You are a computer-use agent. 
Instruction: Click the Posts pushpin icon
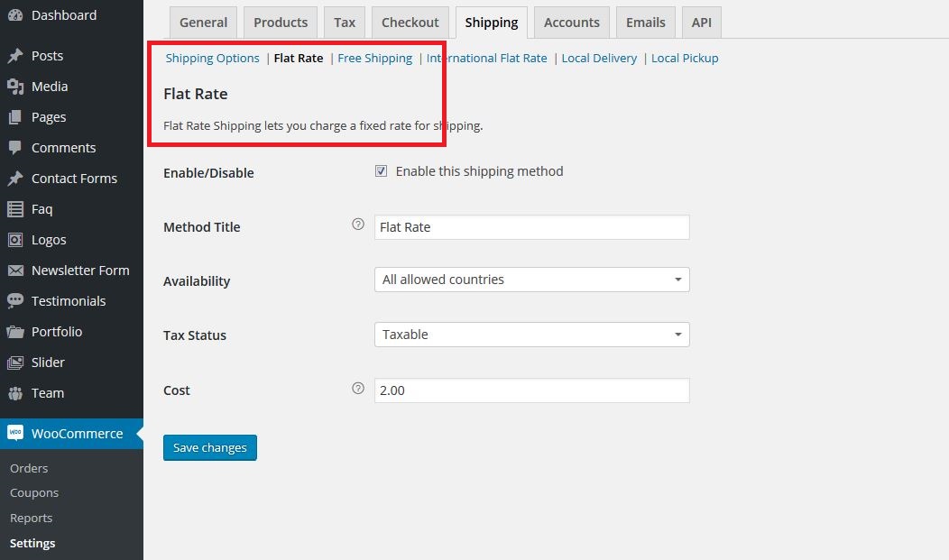[15, 56]
